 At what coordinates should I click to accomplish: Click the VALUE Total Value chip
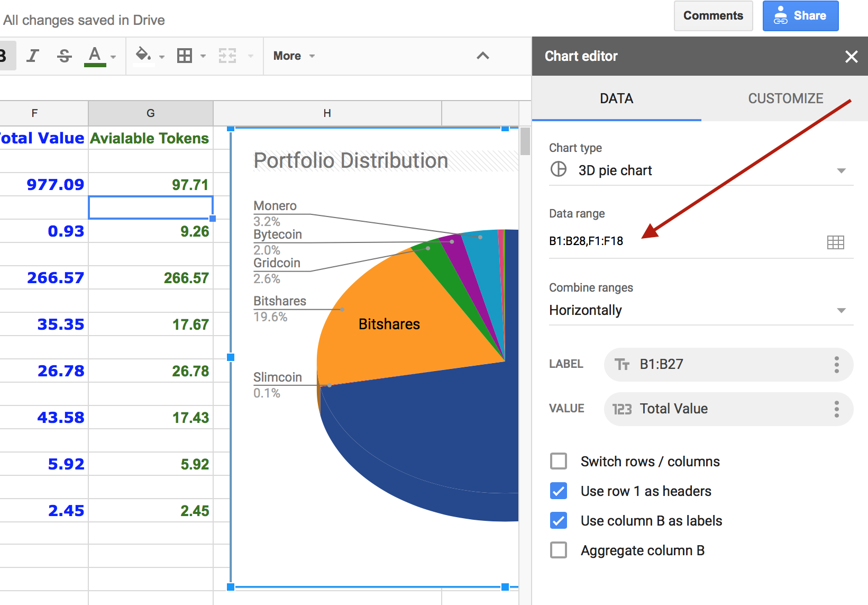(x=728, y=409)
